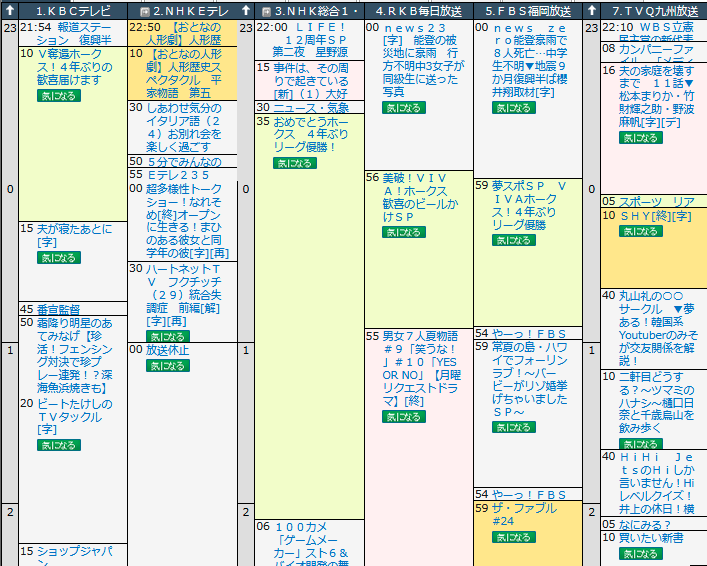Open news23 能登の被災地 link
707x566 pixels.
[423, 60]
